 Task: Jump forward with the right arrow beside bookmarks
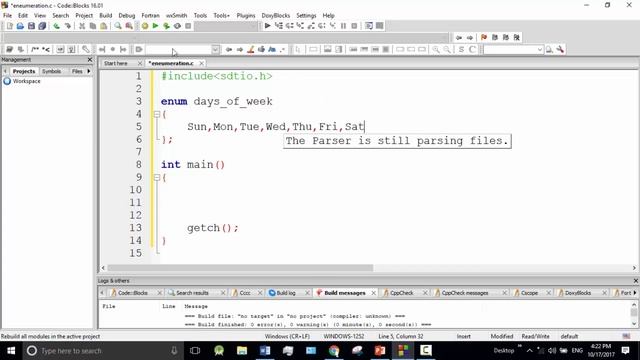(x=470, y=37)
